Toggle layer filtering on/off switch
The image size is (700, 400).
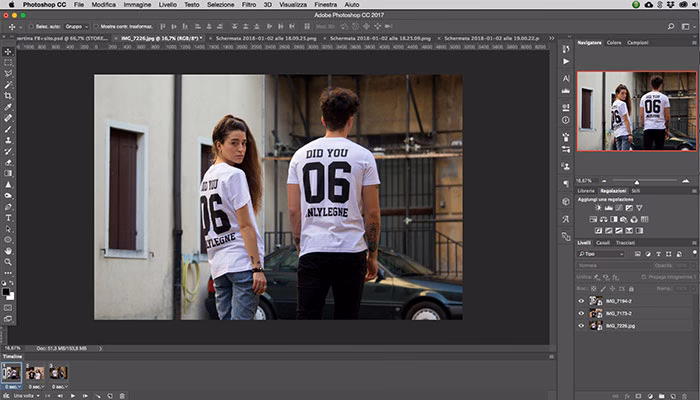pyautogui.click(x=695, y=253)
